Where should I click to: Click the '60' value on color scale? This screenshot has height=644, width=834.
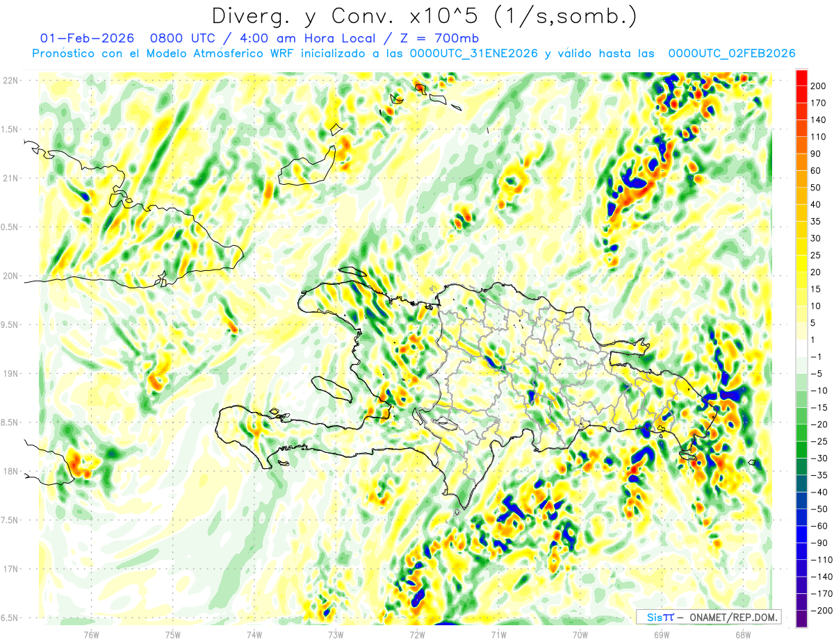pos(816,171)
